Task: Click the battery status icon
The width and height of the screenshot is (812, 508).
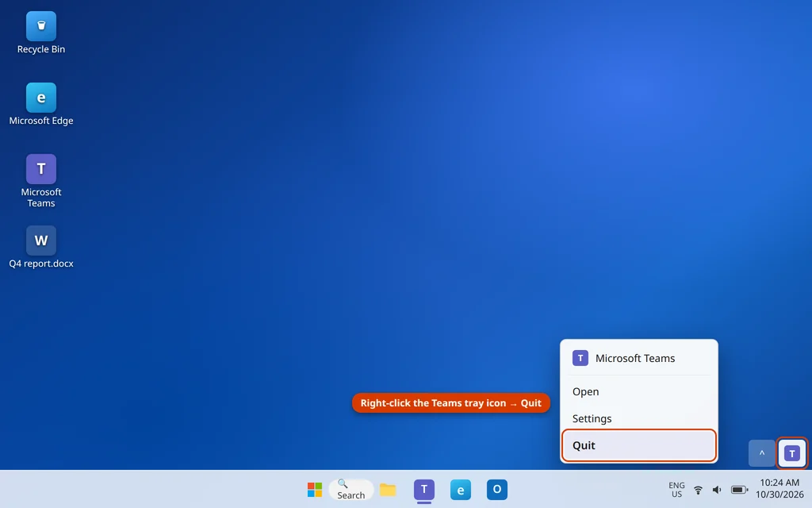Action: [739, 489]
